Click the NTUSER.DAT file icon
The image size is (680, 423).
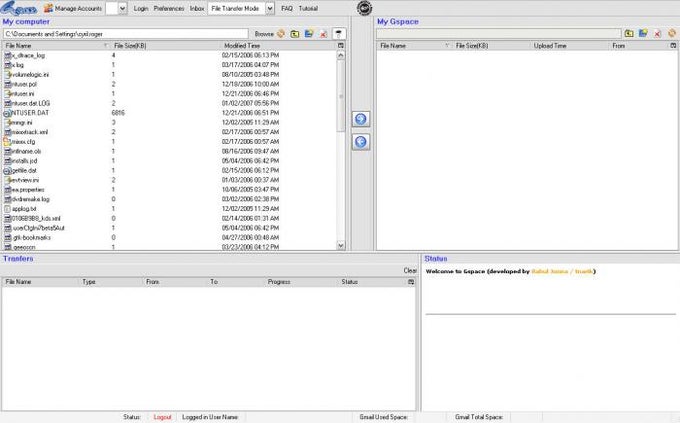pos(7,113)
